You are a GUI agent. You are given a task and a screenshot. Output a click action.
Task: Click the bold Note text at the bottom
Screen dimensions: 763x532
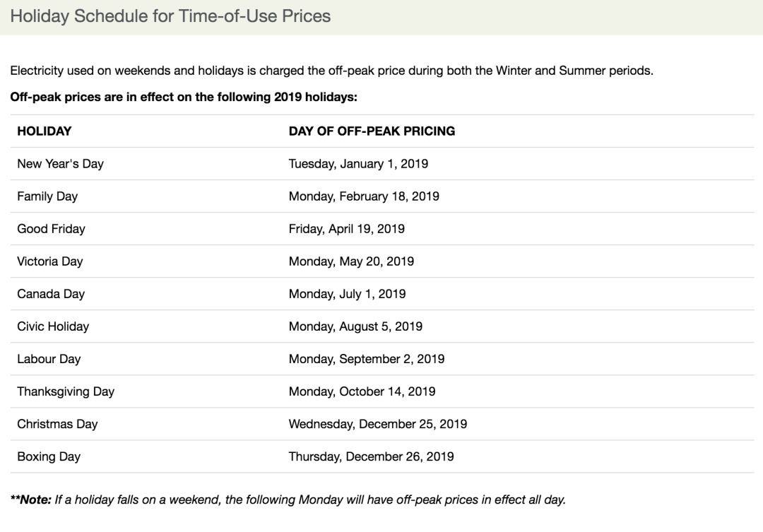click(x=30, y=500)
